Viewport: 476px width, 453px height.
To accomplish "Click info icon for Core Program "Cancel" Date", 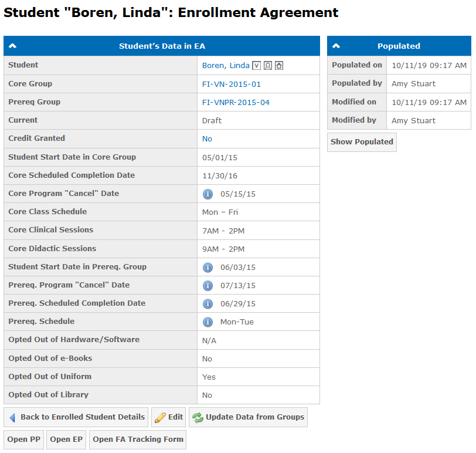I will coord(208,194).
